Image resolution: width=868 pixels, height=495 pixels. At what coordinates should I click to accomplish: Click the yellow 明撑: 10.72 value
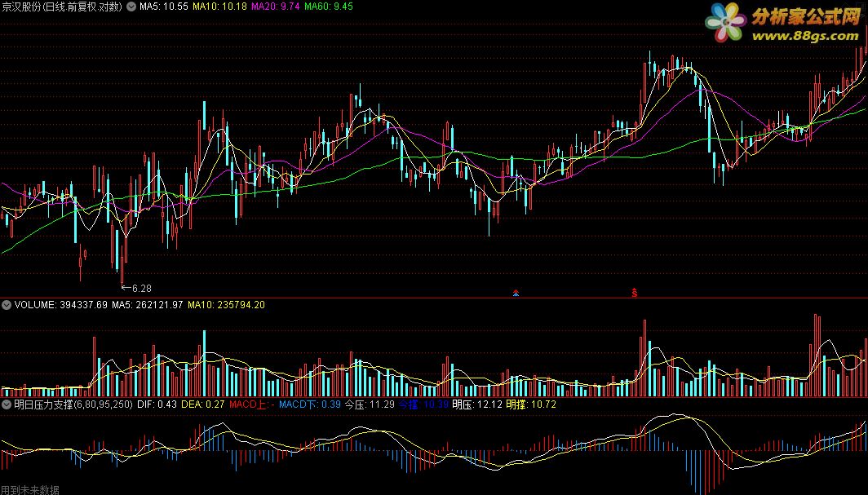(531, 404)
